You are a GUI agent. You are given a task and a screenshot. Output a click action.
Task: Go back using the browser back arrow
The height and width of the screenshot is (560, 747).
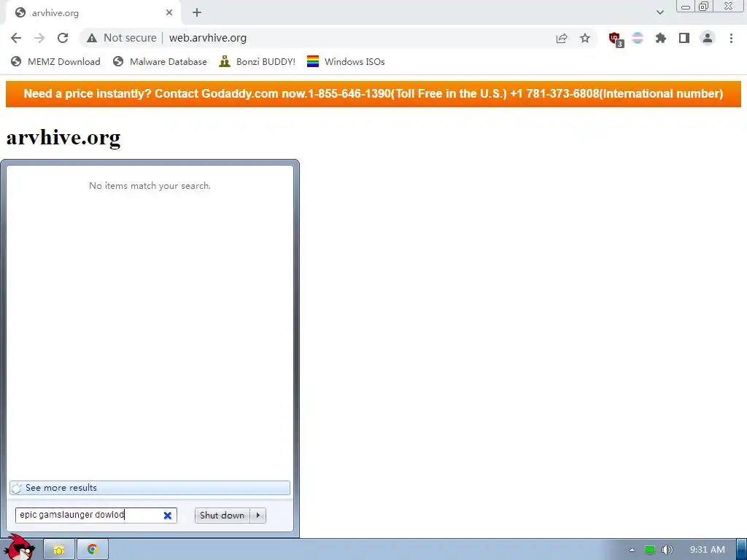[x=16, y=38]
